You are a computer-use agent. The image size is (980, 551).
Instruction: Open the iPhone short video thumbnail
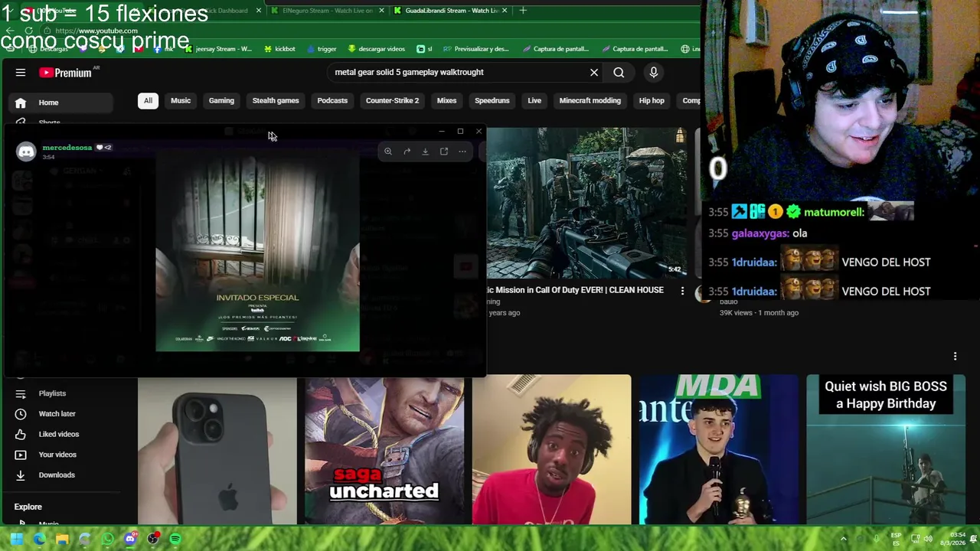[x=217, y=450]
